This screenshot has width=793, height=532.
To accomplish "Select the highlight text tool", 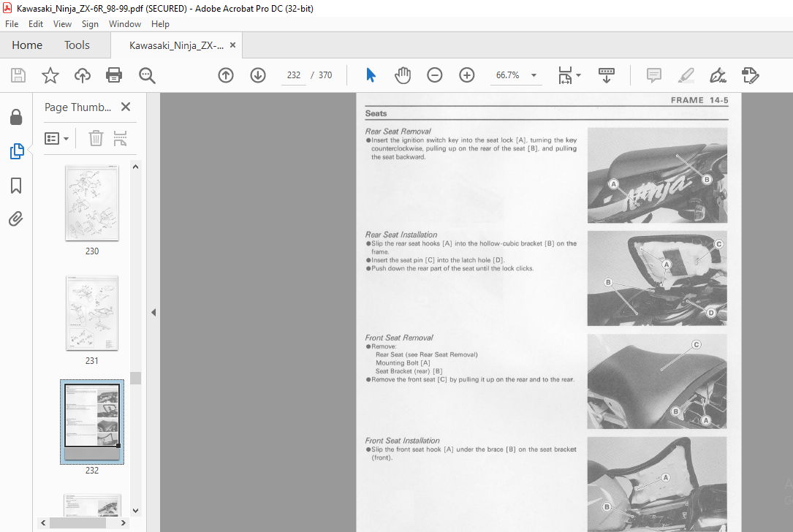I will pos(686,75).
